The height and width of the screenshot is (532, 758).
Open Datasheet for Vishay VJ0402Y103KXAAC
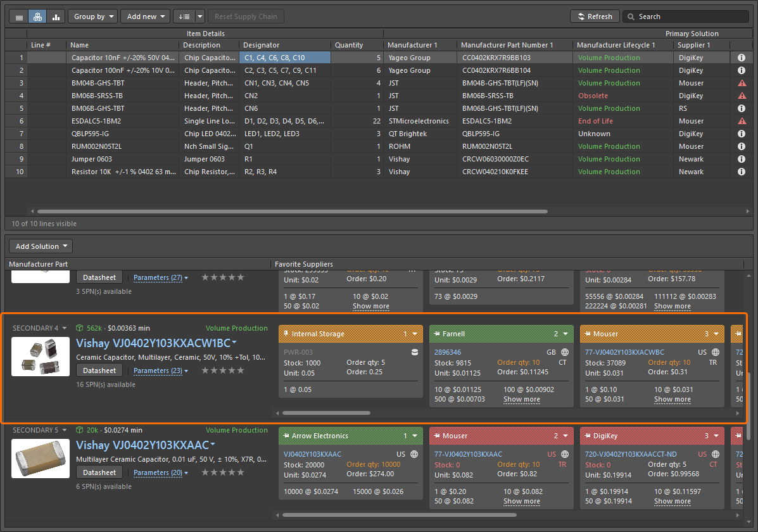pyautogui.click(x=100, y=472)
